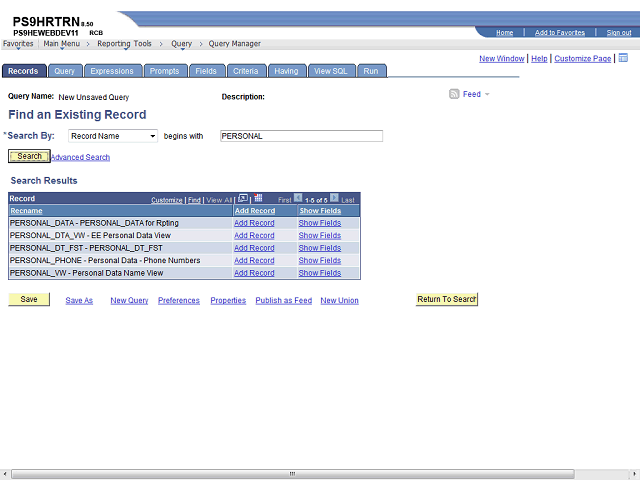Click the Home link
Viewport: 640px width, 480px height.
504,33
